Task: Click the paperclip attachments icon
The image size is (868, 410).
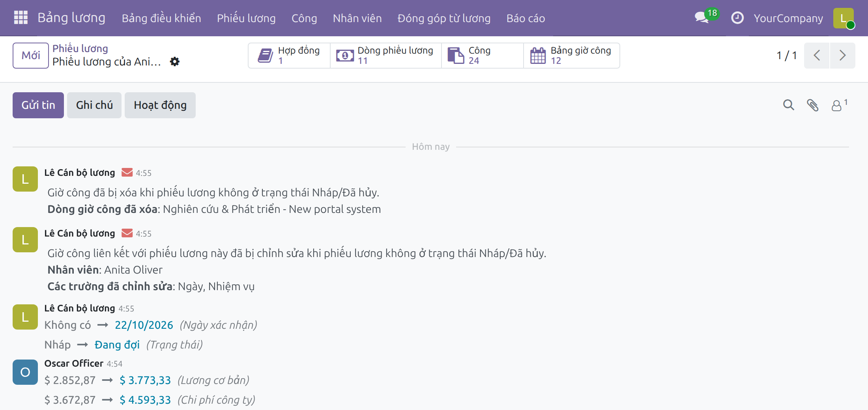Action: pyautogui.click(x=812, y=105)
